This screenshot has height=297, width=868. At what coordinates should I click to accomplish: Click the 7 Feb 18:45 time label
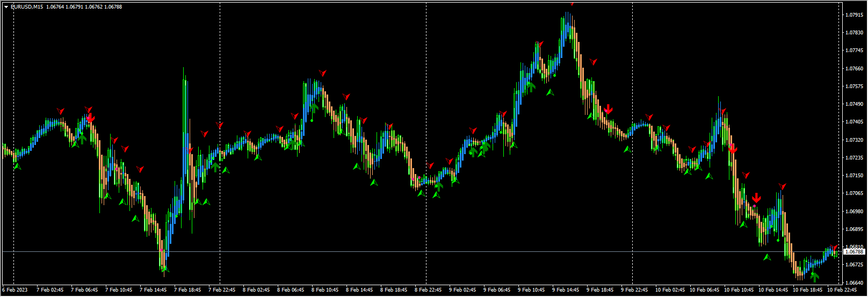tap(187, 290)
